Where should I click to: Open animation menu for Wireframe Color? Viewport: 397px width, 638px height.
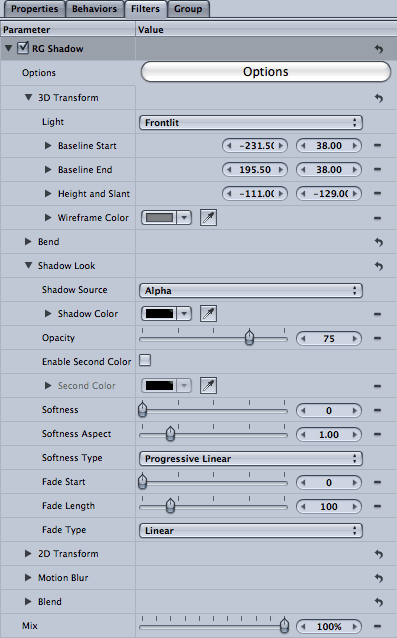377,218
